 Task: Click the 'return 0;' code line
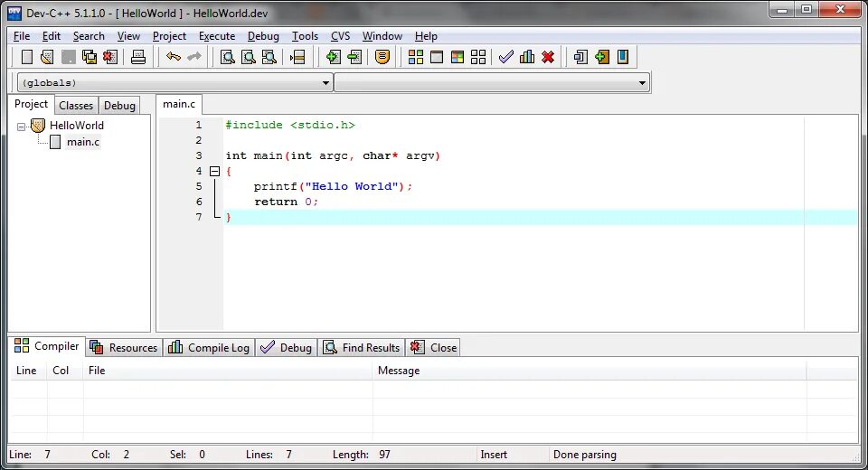[x=287, y=202]
